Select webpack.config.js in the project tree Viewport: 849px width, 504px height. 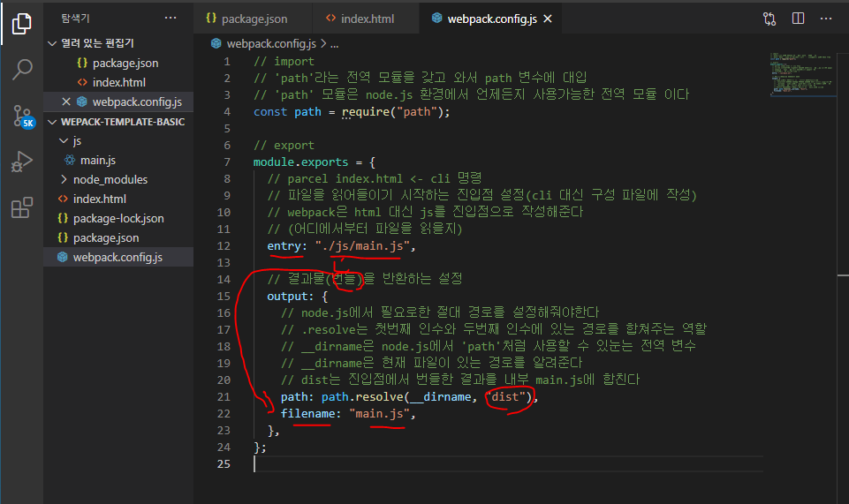[118, 258]
